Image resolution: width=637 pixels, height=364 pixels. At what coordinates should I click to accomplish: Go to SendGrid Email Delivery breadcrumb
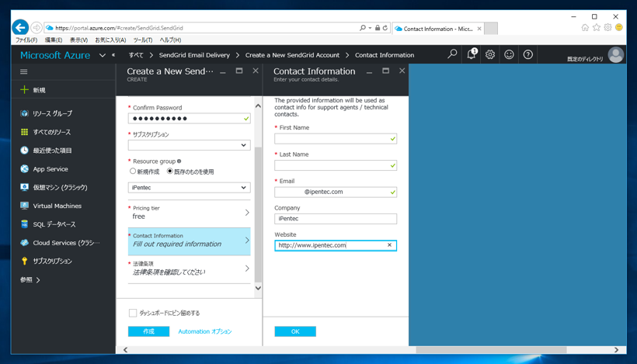tap(194, 55)
